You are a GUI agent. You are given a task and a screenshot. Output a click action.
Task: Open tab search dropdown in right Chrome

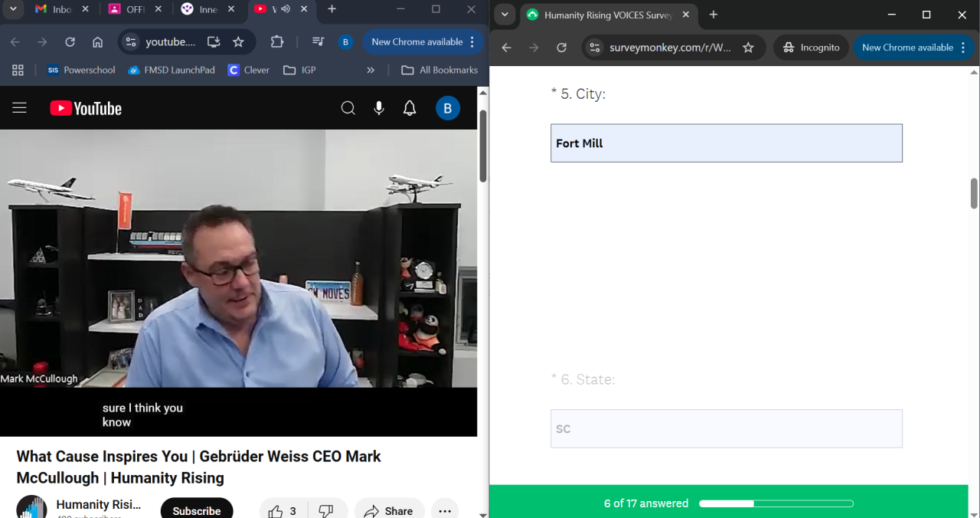coord(505,15)
